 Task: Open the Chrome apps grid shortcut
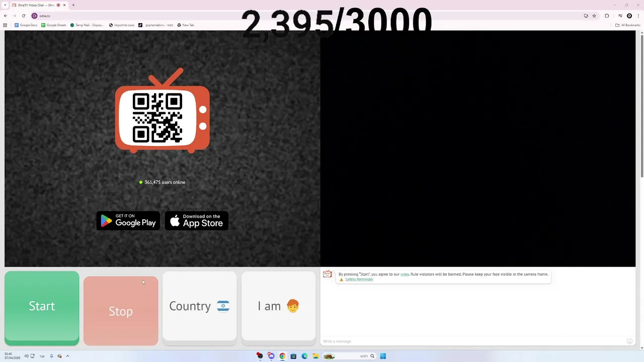pyautogui.click(x=5, y=25)
